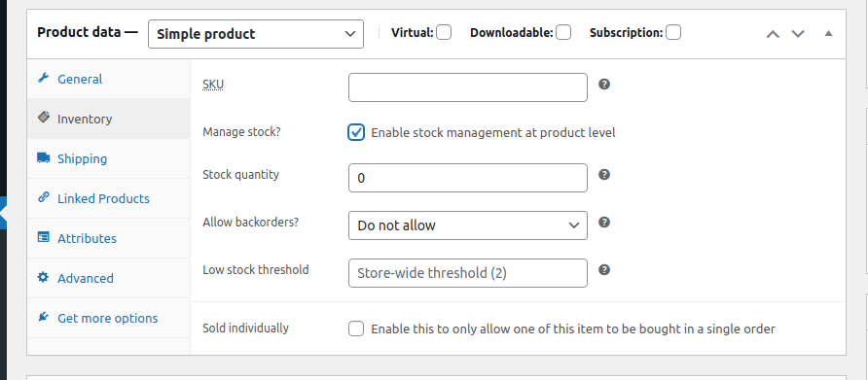Select the Inventory tab
Screen dimensions: 868x380
tap(109, 119)
